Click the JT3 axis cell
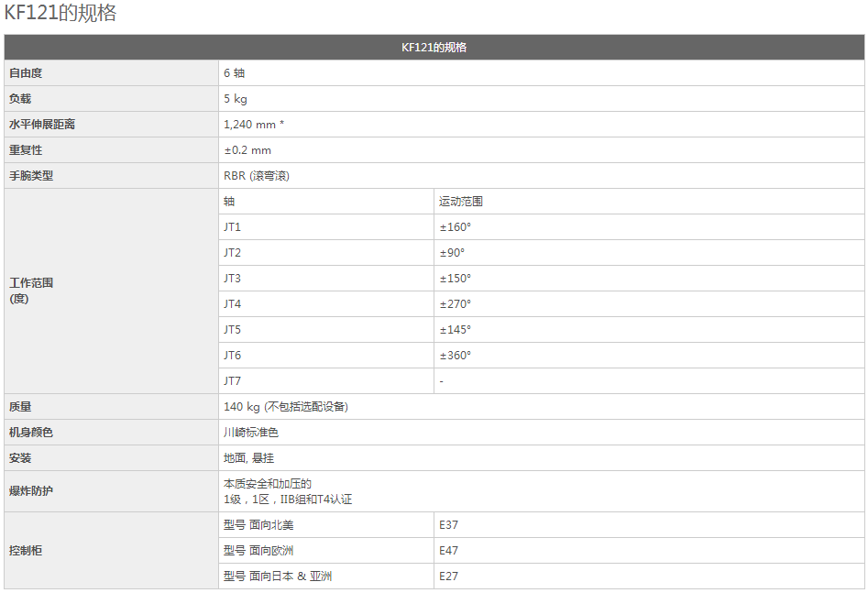 [x=233, y=278]
